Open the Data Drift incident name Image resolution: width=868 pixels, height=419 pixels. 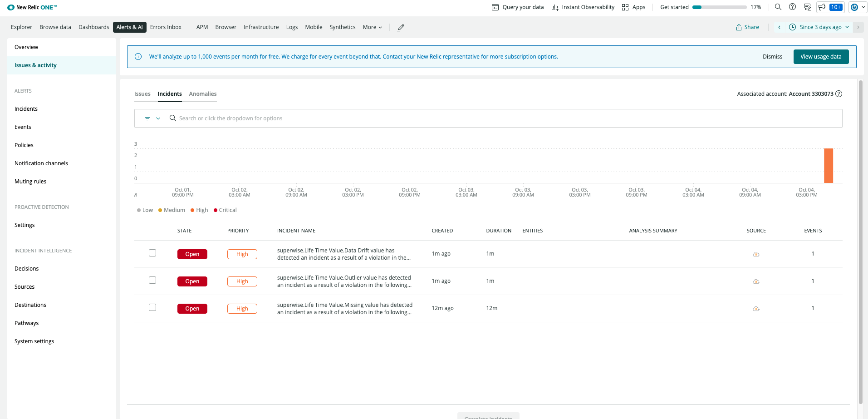[344, 254]
